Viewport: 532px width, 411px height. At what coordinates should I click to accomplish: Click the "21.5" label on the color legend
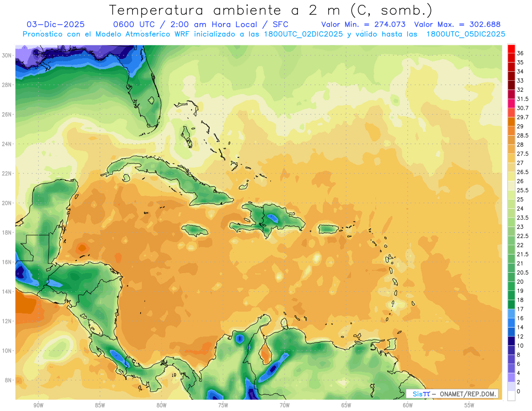point(523,254)
